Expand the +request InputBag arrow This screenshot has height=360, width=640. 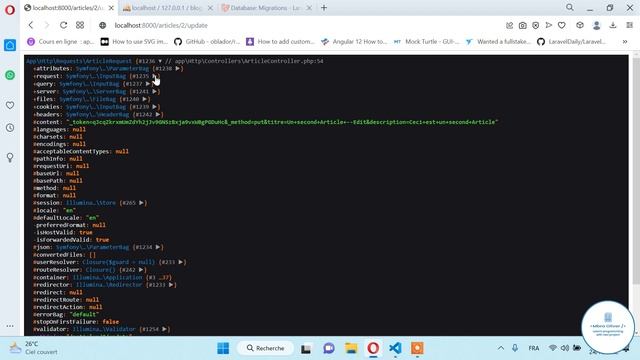[x=154, y=76]
